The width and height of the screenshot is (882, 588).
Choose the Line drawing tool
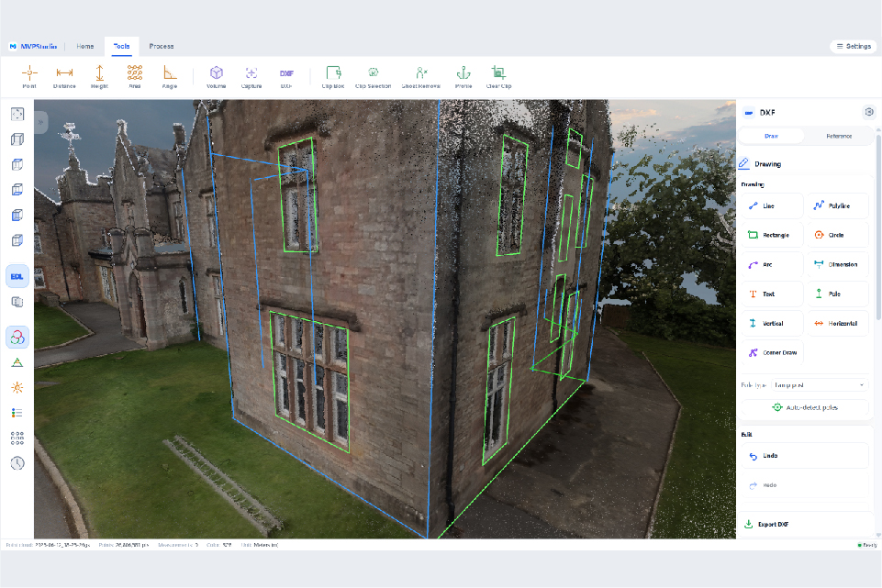[x=772, y=205]
